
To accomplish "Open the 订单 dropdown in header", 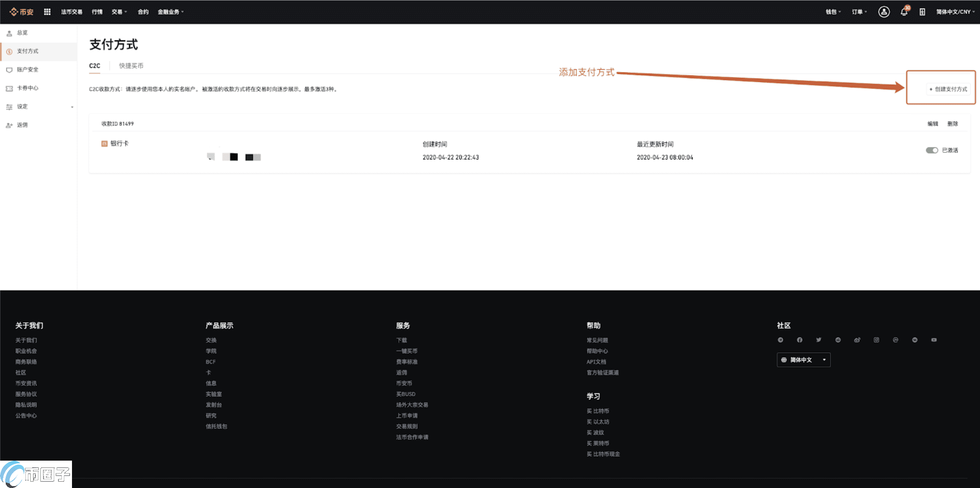I will click(860, 12).
